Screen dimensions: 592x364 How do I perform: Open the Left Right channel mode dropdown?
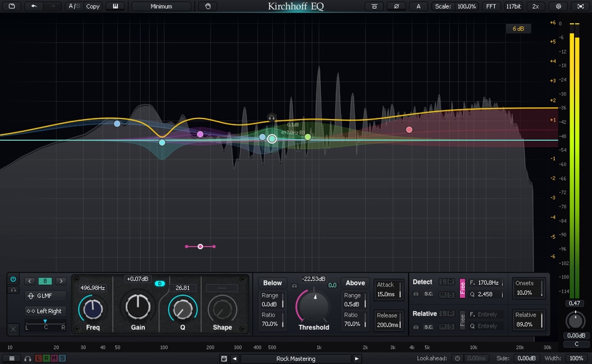tap(45, 311)
